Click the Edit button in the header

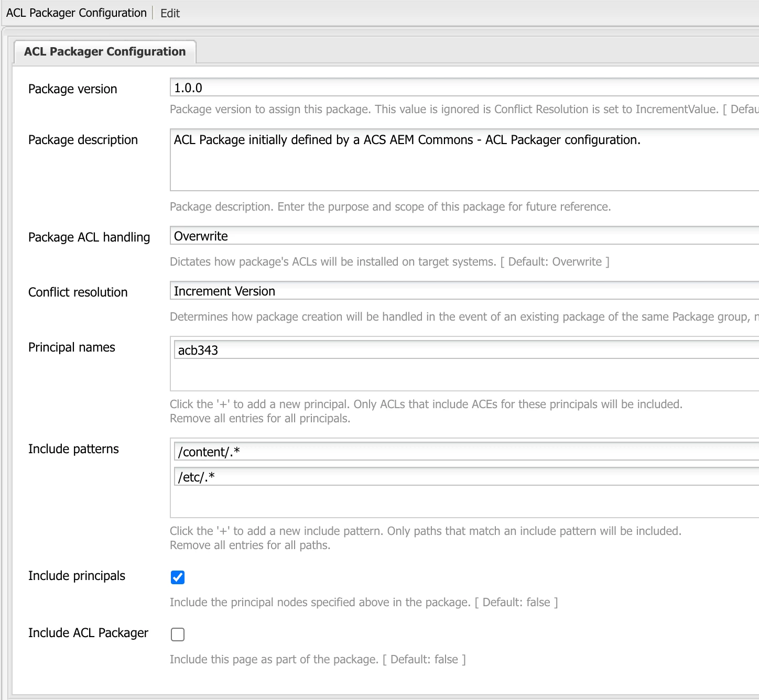pyautogui.click(x=170, y=13)
